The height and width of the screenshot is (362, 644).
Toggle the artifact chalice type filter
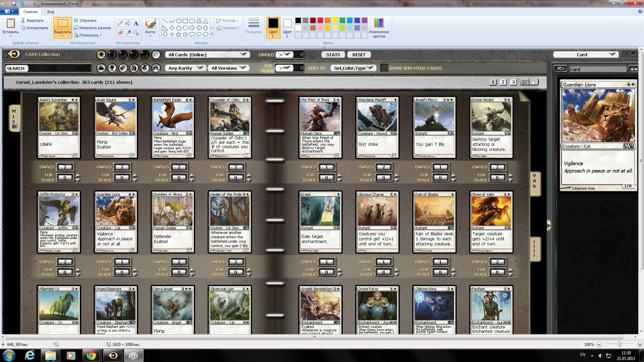click(112, 68)
